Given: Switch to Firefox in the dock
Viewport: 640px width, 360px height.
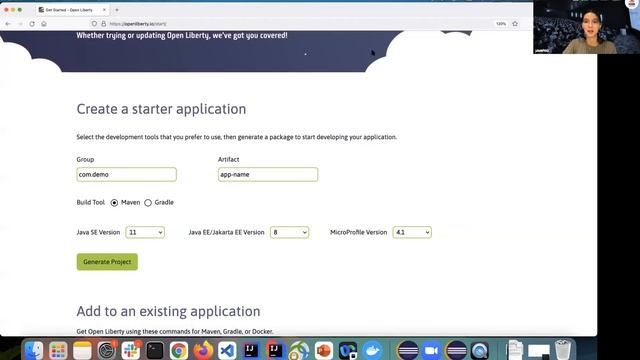Looking at the screenshot, I should 203,351.
